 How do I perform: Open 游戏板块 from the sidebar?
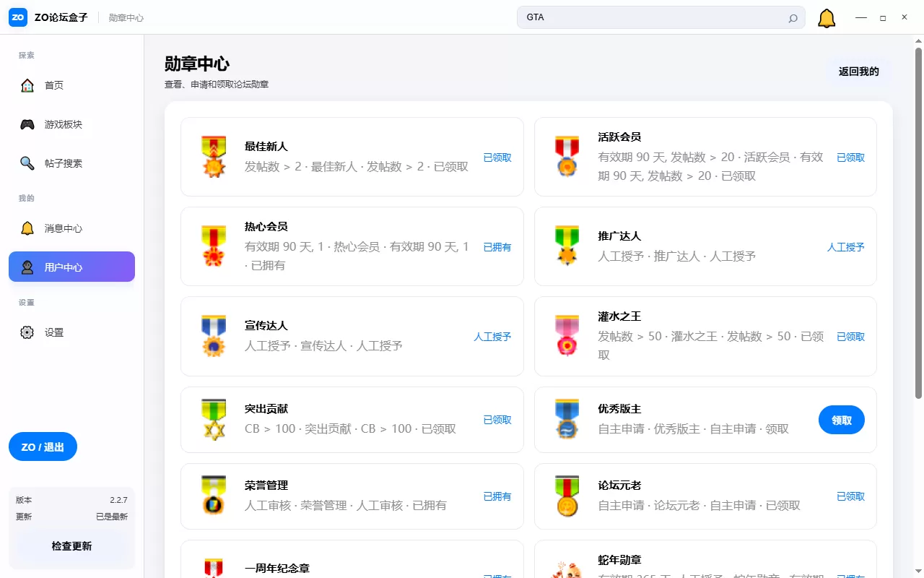click(71, 124)
